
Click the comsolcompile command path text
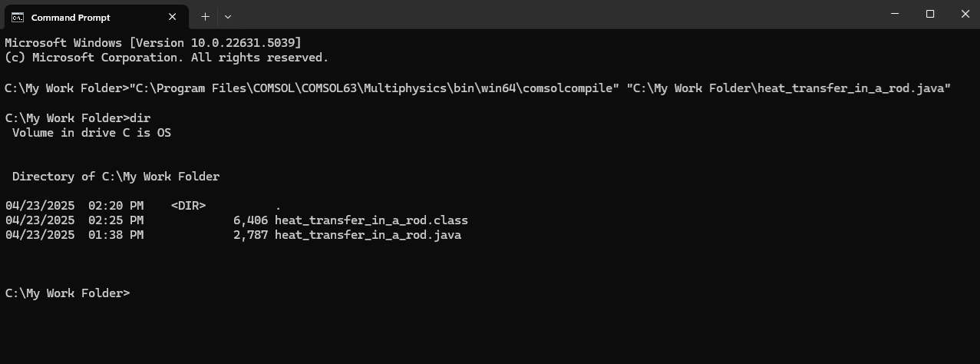pyautogui.click(x=375, y=89)
